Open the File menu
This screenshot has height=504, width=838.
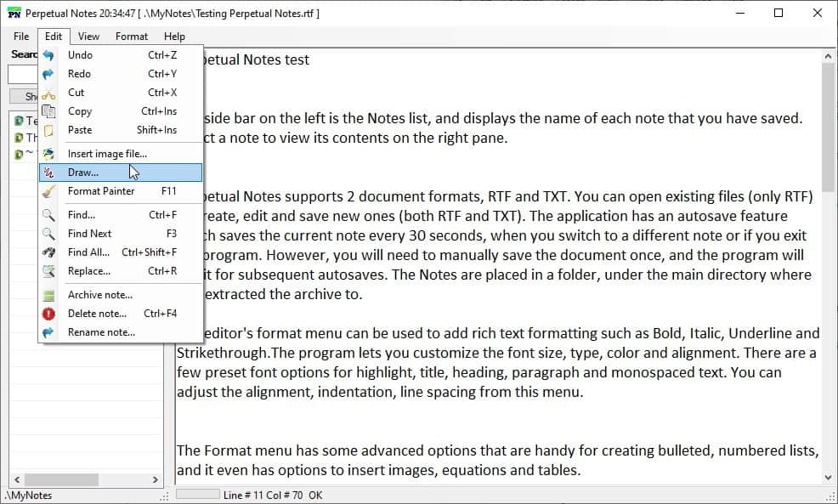pos(21,37)
